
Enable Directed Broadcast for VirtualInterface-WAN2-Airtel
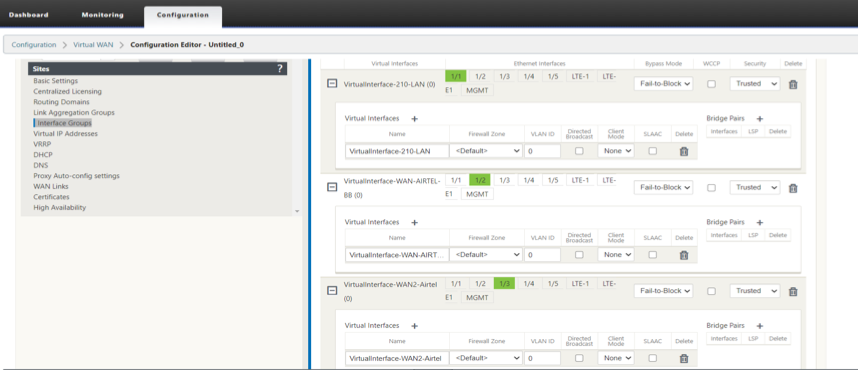[579, 358]
